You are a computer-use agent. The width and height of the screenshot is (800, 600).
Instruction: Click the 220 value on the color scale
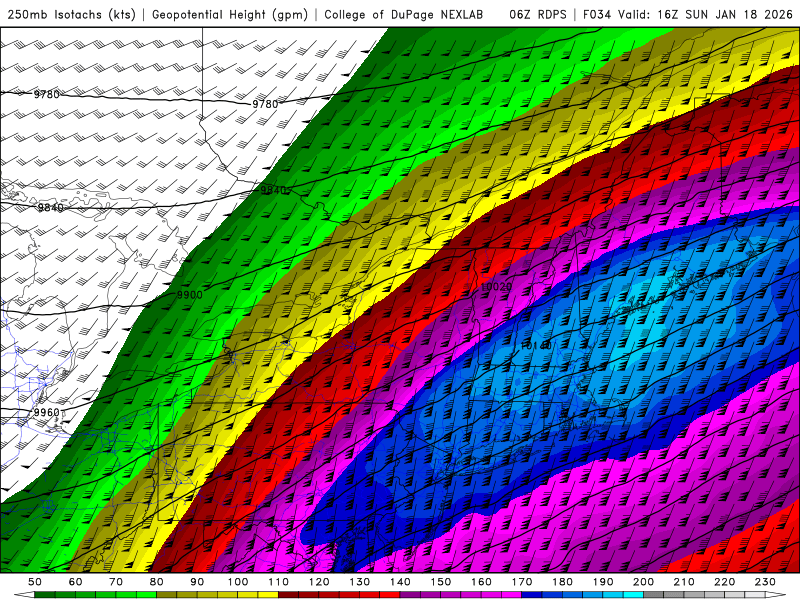click(x=724, y=582)
